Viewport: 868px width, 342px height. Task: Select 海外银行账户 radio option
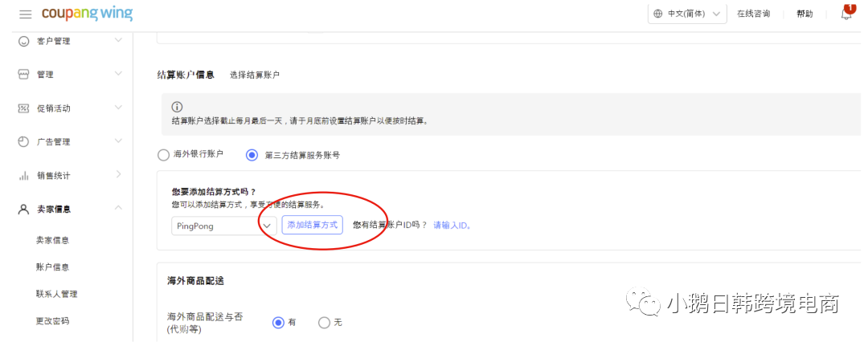162,155
